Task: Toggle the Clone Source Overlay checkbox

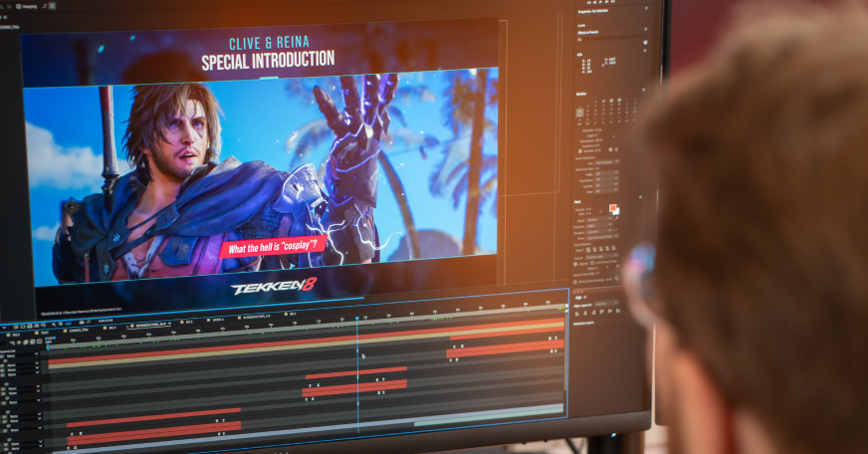Action: (x=575, y=281)
